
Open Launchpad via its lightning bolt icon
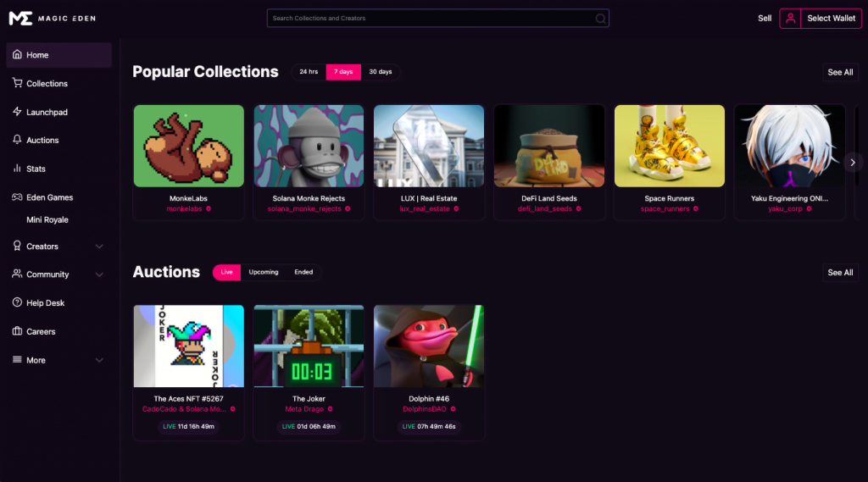(x=17, y=111)
